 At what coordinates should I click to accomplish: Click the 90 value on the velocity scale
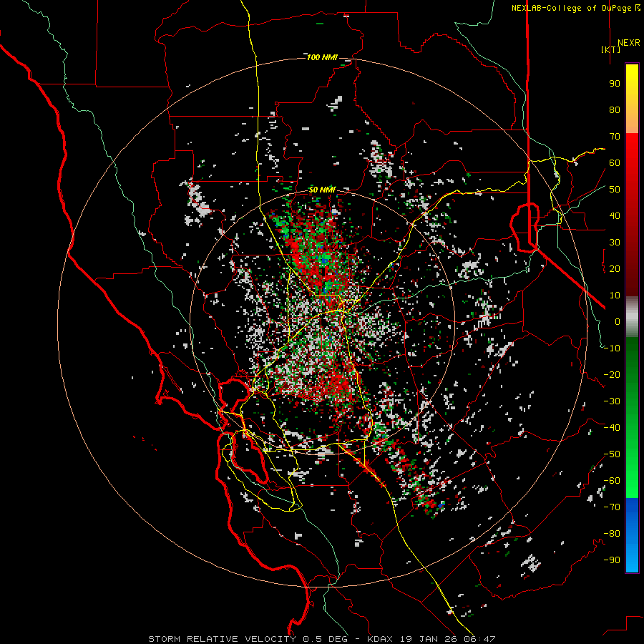click(x=615, y=84)
